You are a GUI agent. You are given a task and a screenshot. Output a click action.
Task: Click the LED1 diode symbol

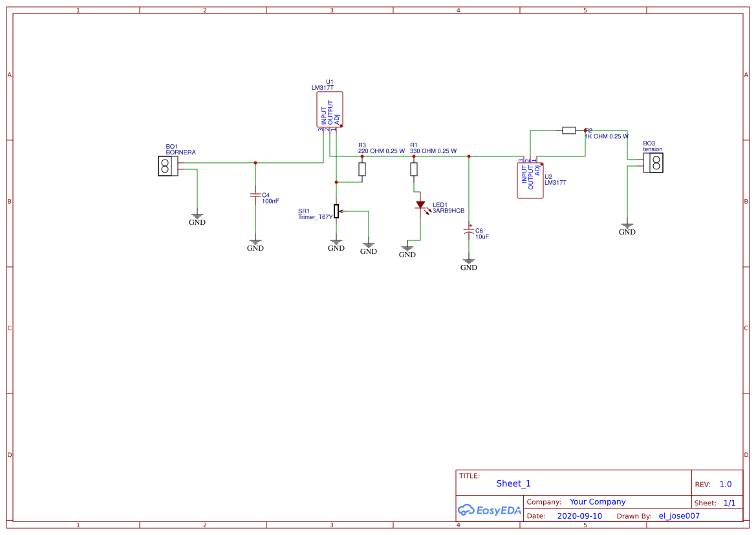422,205
